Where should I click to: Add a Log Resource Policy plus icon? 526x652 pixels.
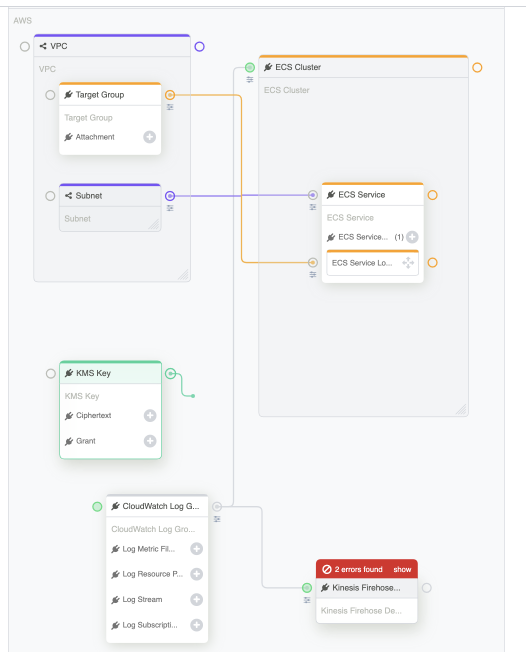click(x=197, y=574)
